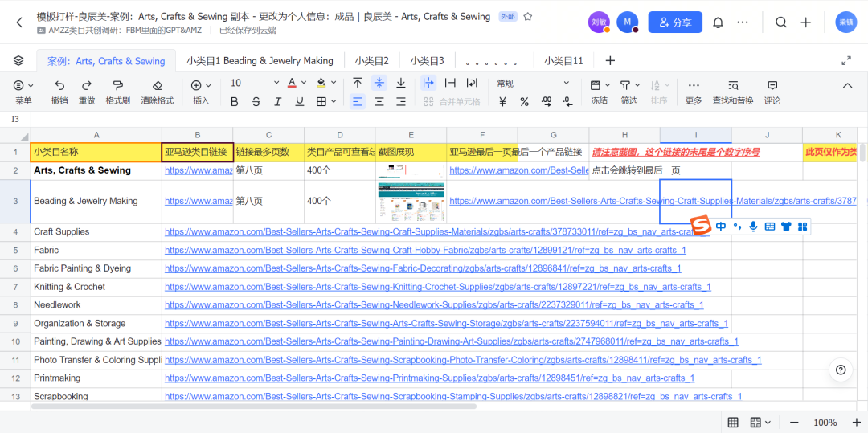Screen dimensions: 868x433
Task: Expand the font color dropdown arrow
Action: point(303,83)
